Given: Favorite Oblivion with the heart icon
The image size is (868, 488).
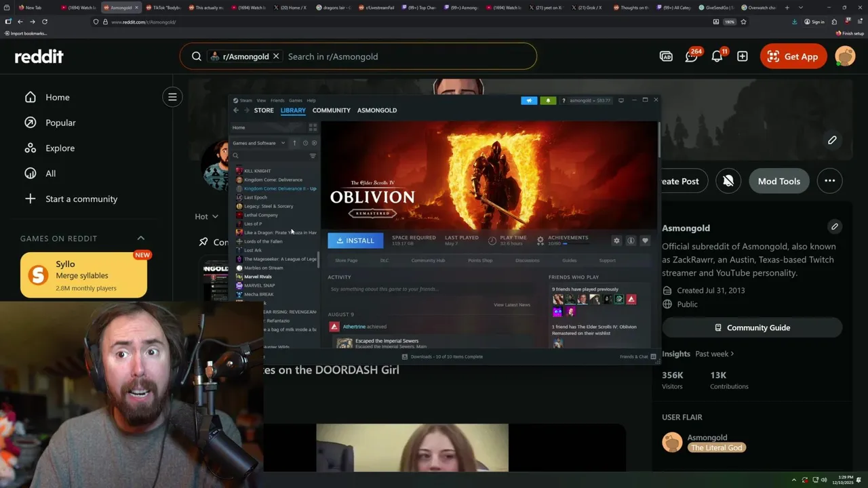Looking at the screenshot, I should [645, 241].
